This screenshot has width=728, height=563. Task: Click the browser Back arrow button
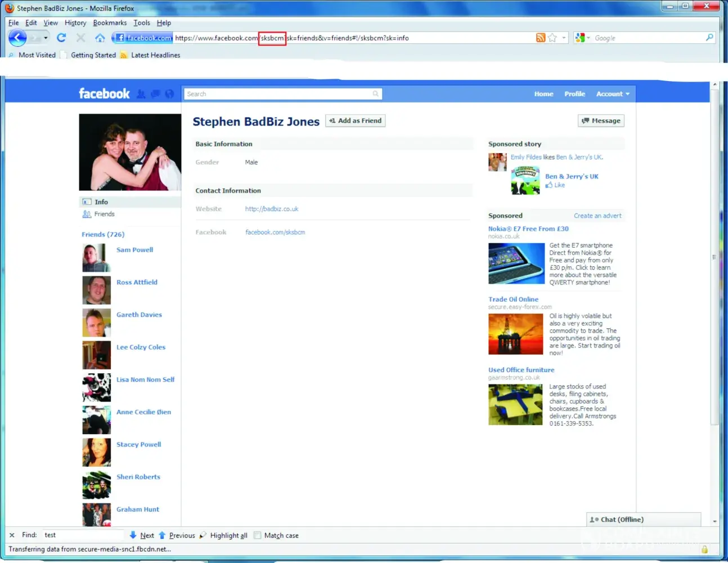pos(17,38)
